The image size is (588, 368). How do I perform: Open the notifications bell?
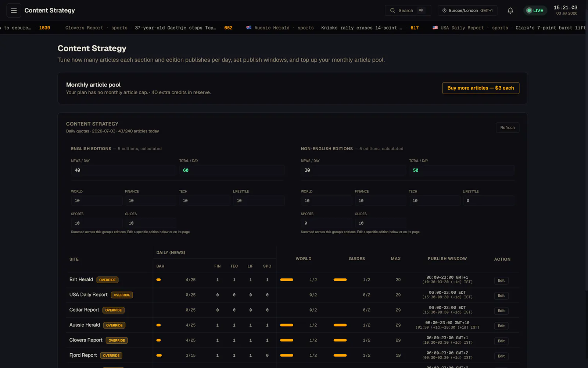[x=510, y=11]
